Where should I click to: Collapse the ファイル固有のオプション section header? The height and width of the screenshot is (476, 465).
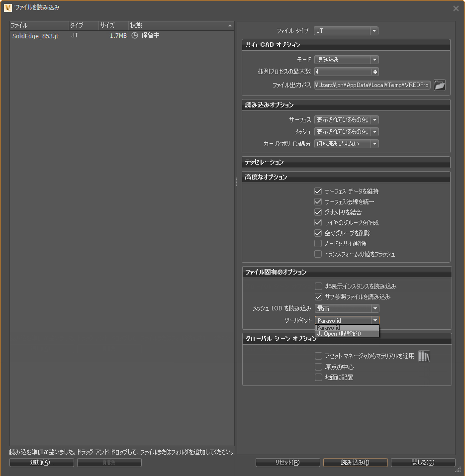tap(347, 272)
